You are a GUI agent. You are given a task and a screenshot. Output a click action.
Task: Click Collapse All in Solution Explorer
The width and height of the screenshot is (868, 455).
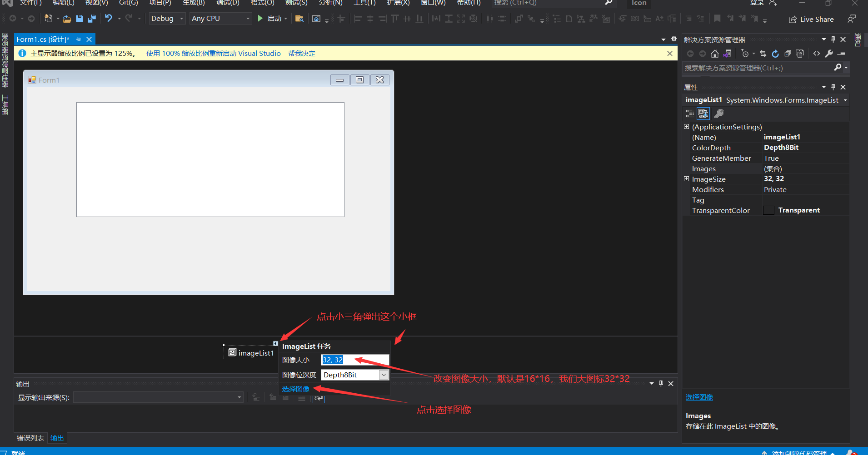[x=788, y=54]
